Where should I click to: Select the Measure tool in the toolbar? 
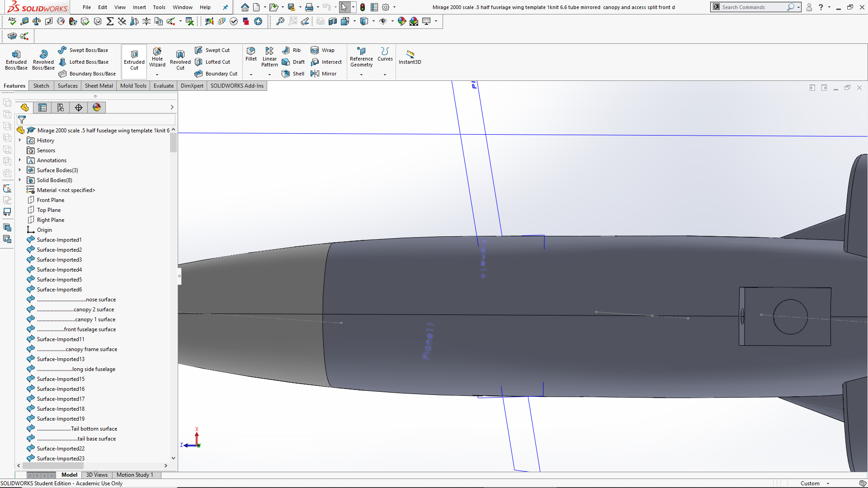pyautogui.click(x=25, y=21)
